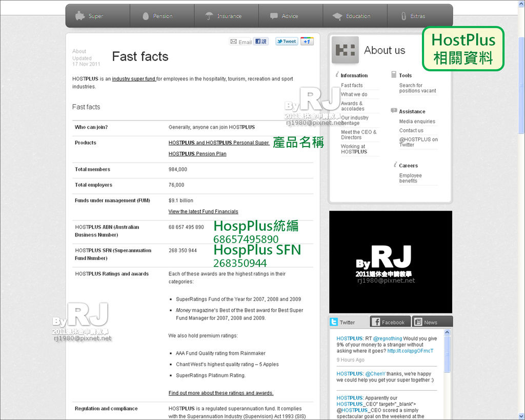This screenshot has height=420, width=525.
Task: Open Working at HOSTPLUS sidebar link
Action: [x=354, y=149]
